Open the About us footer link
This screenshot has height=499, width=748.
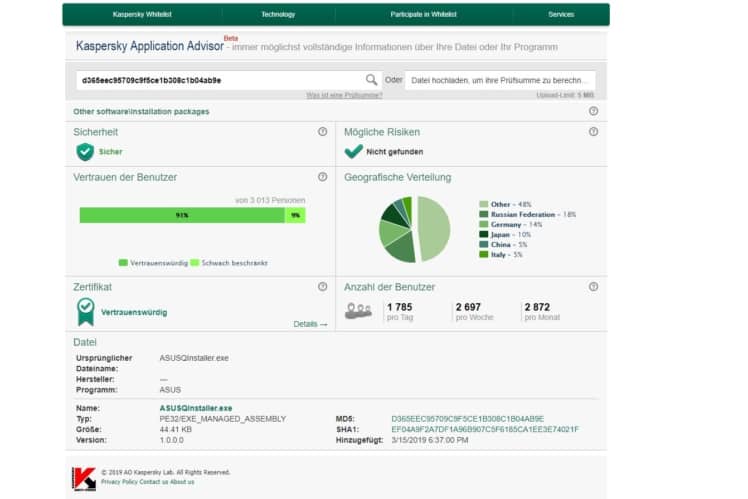(182, 482)
